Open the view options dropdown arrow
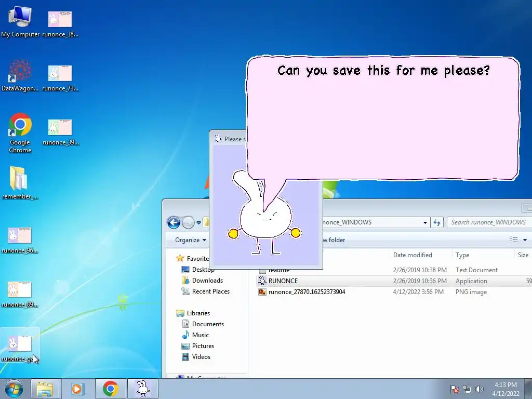 tap(525, 240)
